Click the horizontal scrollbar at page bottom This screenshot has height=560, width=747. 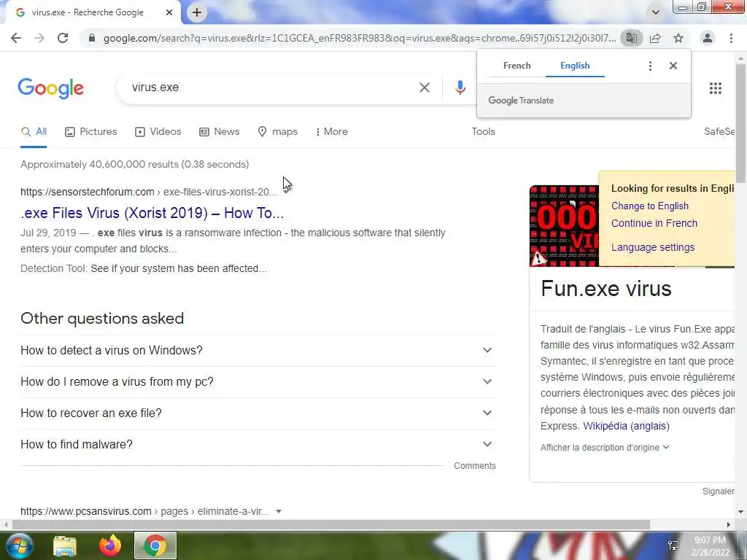[x=330, y=524]
